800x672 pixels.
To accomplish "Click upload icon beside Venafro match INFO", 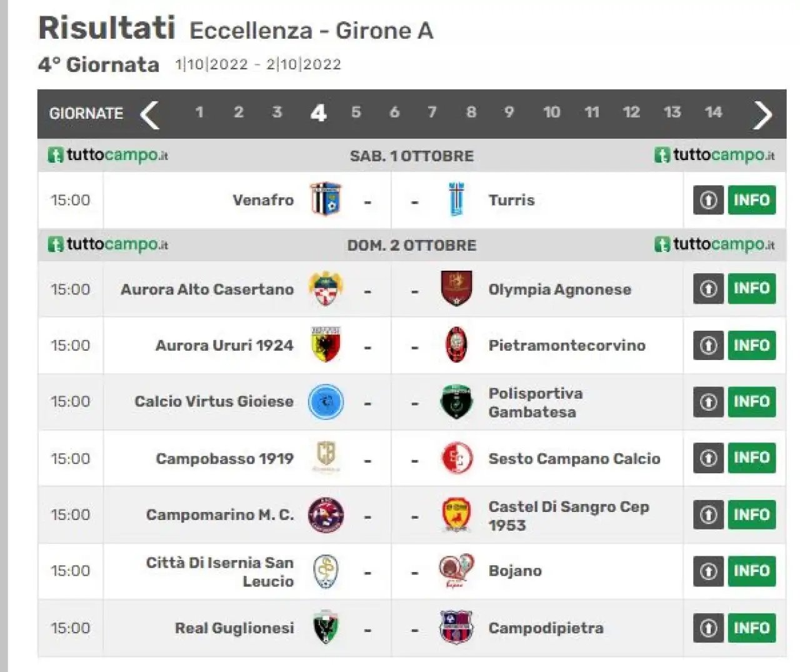I will click(708, 200).
